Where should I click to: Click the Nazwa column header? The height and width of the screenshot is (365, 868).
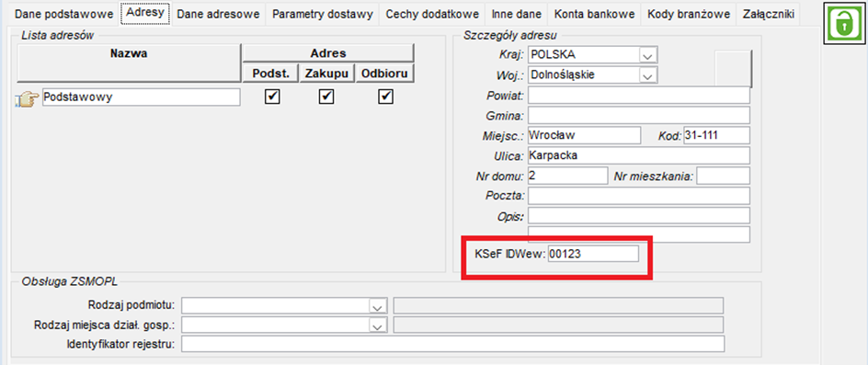tap(129, 63)
